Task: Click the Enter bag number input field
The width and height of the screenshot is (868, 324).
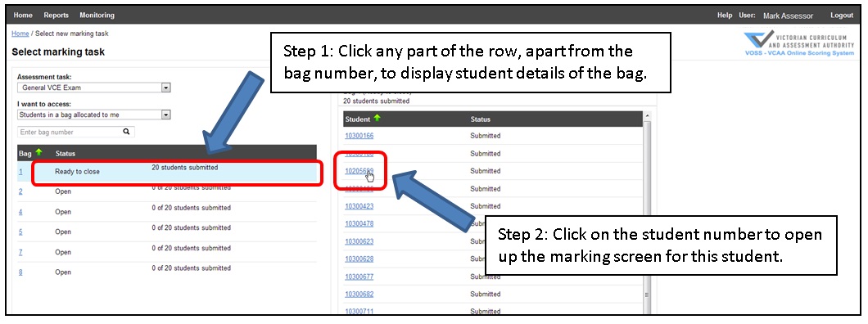Action: pos(70,133)
